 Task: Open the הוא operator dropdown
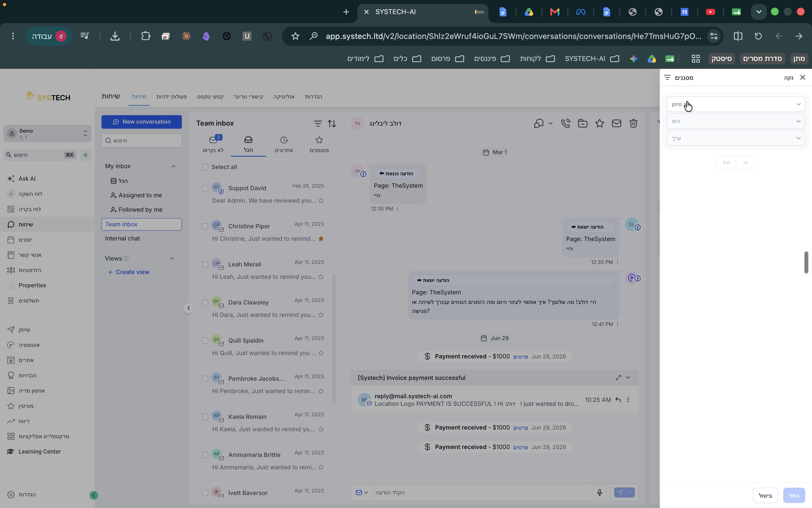[x=736, y=121]
